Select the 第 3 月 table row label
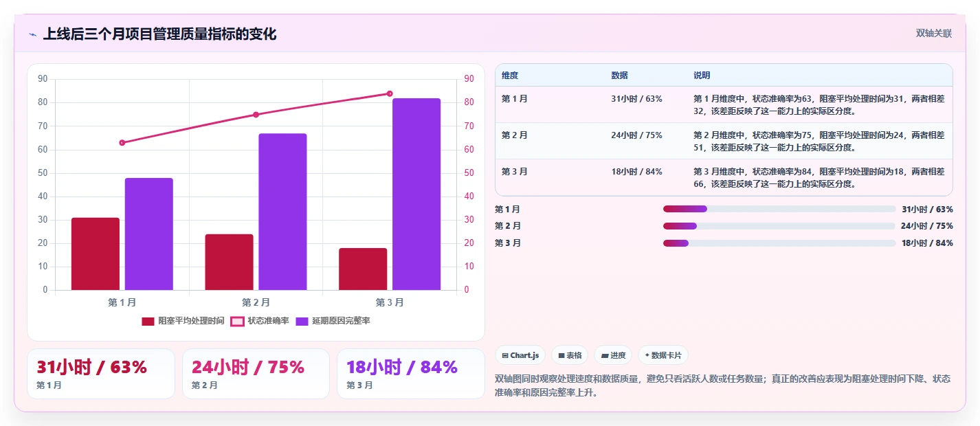The height and width of the screenshot is (426, 980). [x=515, y=172]
